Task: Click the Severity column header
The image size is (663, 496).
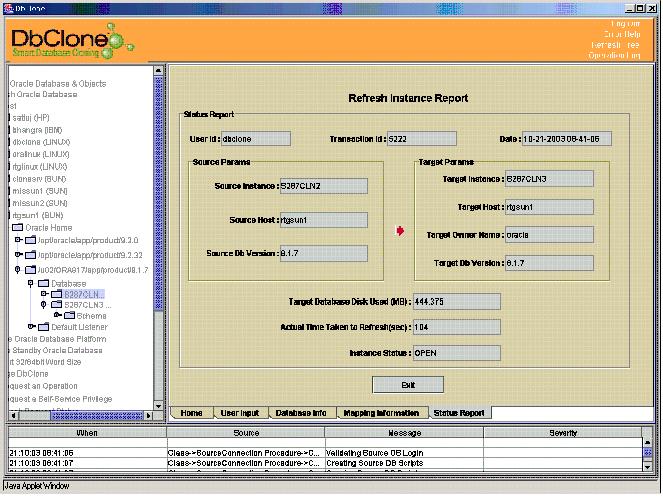Action: point(563,433)
